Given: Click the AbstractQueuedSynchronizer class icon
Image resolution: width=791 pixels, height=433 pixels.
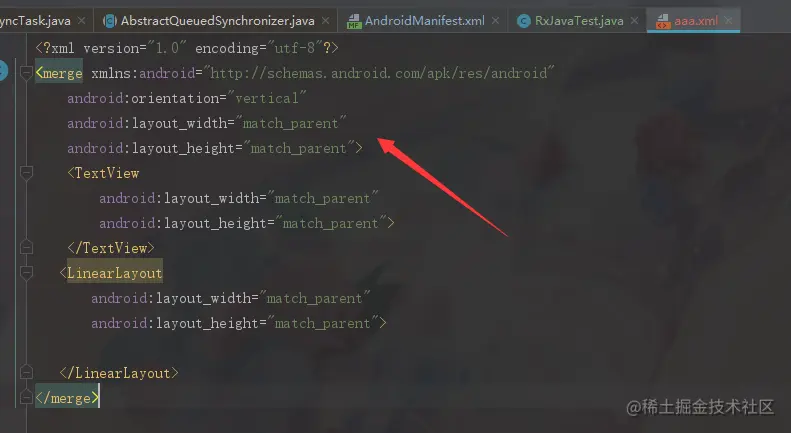Looking at the screenshot, I should pyautogui.click(x=109, y=21).
